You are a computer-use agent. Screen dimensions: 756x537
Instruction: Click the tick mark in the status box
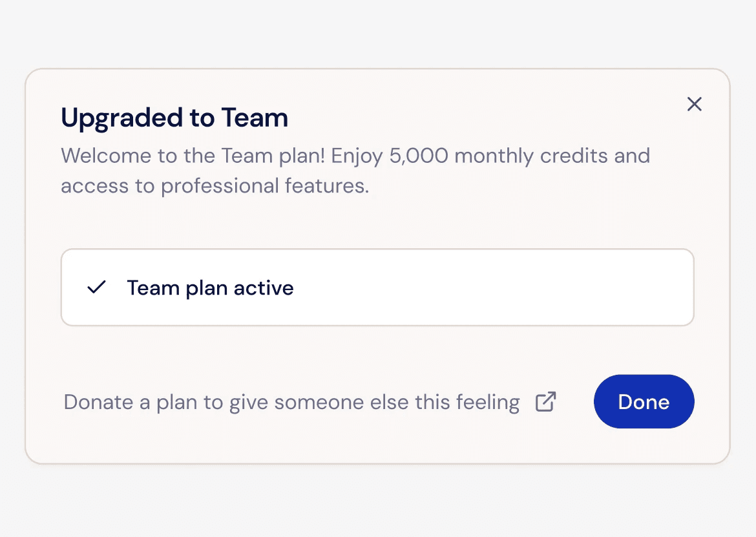tap(96, 287)
